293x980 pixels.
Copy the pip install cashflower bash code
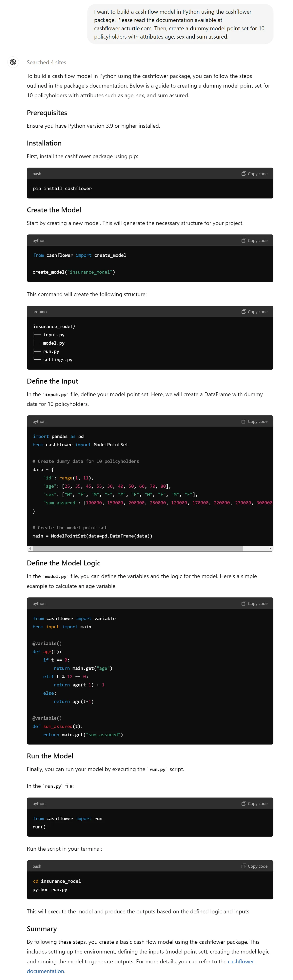click(254, 173)
